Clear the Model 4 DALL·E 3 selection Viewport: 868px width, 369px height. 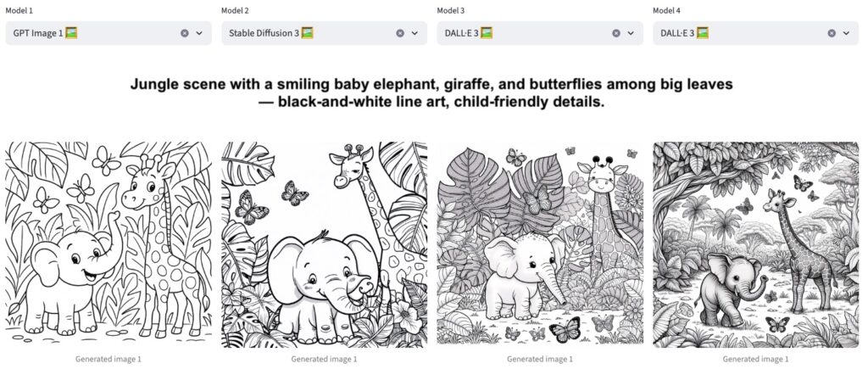pyautogui.click(x=832, y=33)
